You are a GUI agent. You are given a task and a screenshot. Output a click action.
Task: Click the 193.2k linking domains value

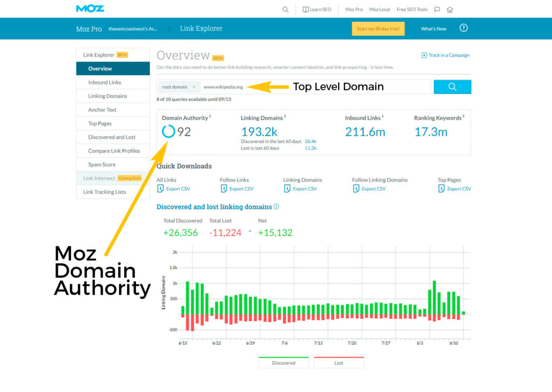[x=259, y=132]
